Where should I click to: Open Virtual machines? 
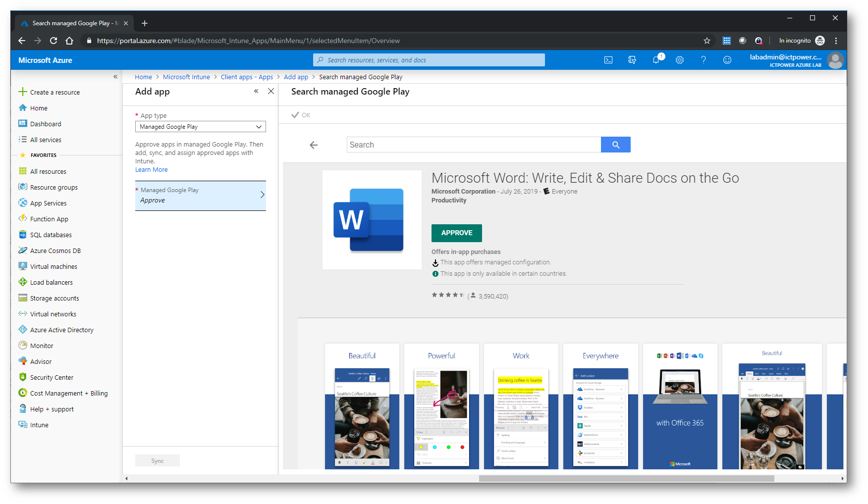48,266
